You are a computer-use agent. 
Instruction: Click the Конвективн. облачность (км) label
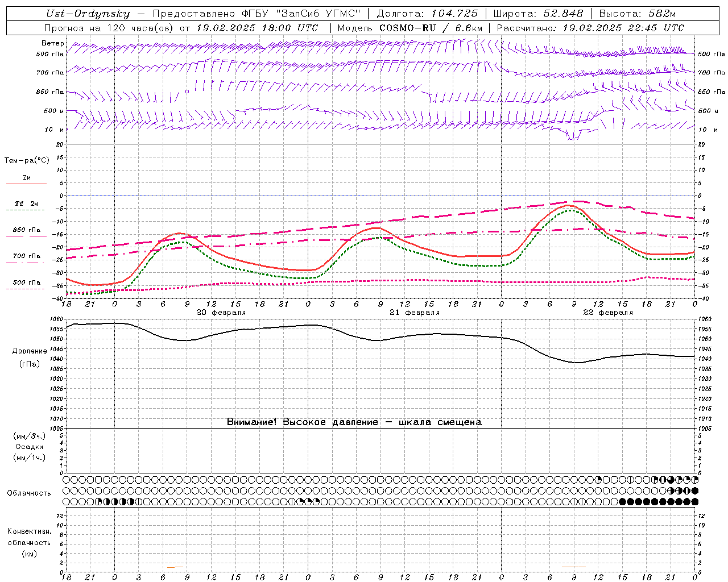coord(29,542)
